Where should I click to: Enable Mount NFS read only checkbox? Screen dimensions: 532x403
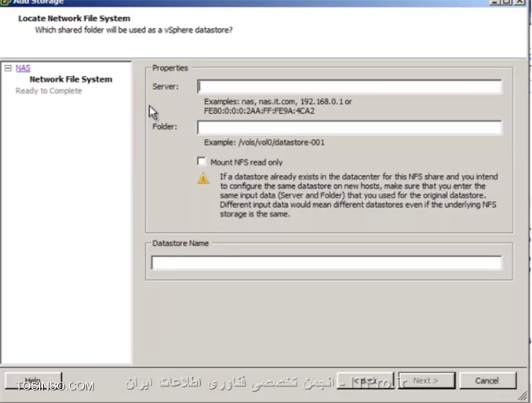tap(201, 162)
